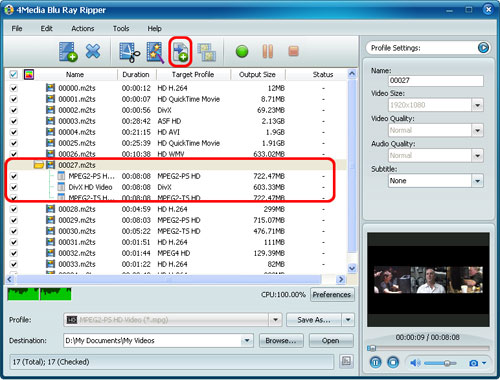500x380 pixels.
Task: Click the horizontal scroll right arrow
Action: coord(341,279)
